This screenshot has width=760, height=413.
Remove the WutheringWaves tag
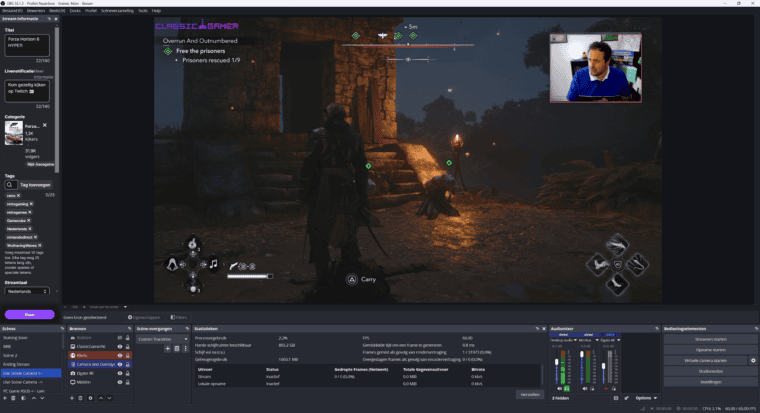pos(40,245)
